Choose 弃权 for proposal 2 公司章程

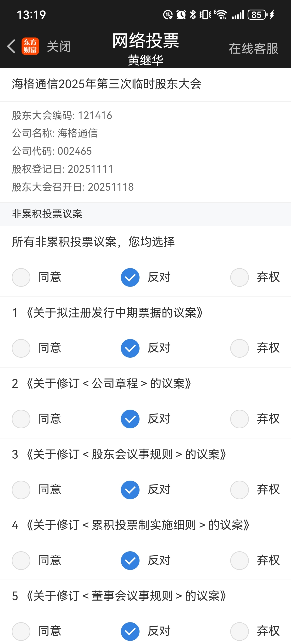tap(240, 419)
